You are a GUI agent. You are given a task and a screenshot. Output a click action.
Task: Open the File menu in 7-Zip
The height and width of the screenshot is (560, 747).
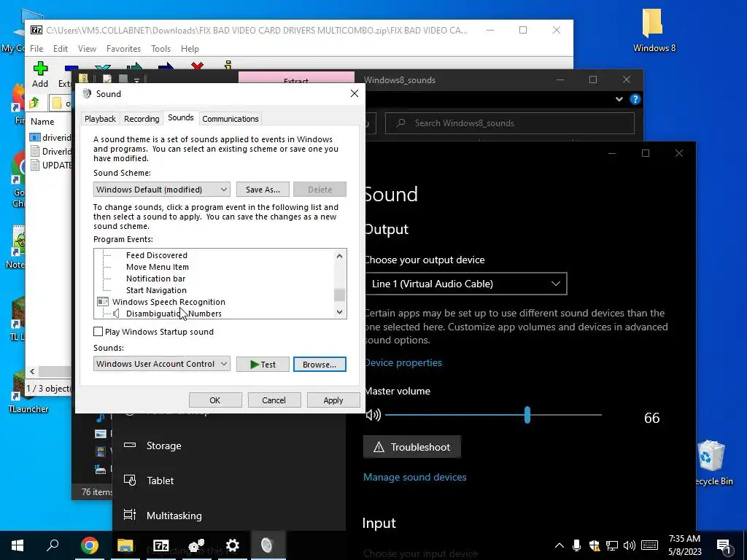36,49
